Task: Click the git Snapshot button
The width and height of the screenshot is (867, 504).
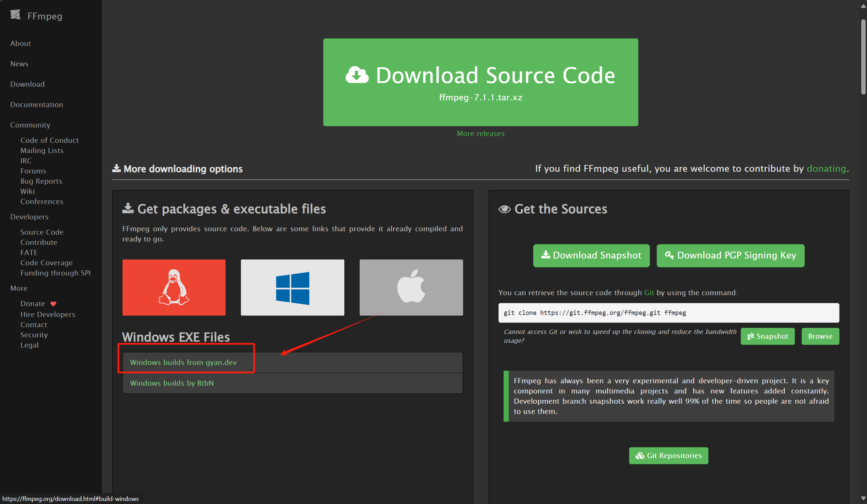Action: coord(767,336)
